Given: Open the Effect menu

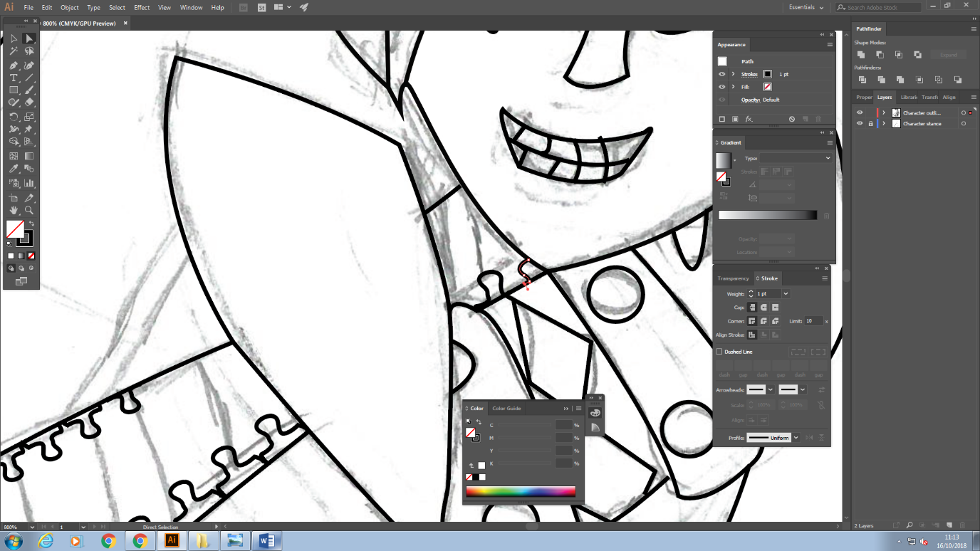Looking at the screenshot, I should (142, 7).
